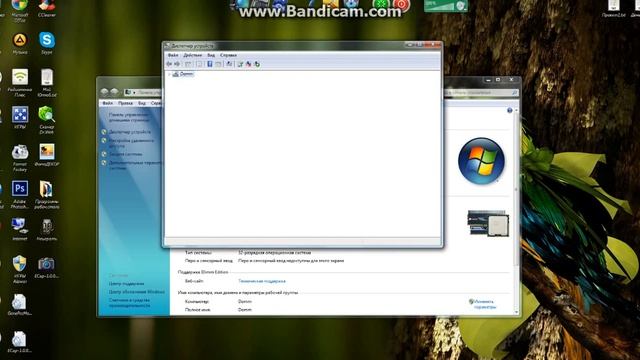
Task: Click the System window vertical scrollbar
Action: tap(516, 188)
